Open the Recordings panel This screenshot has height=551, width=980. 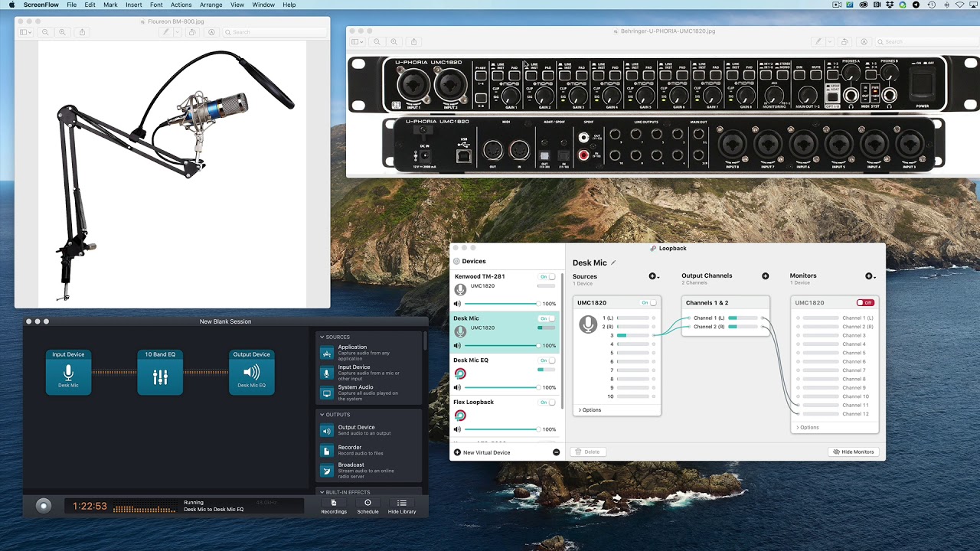point(334,507)
